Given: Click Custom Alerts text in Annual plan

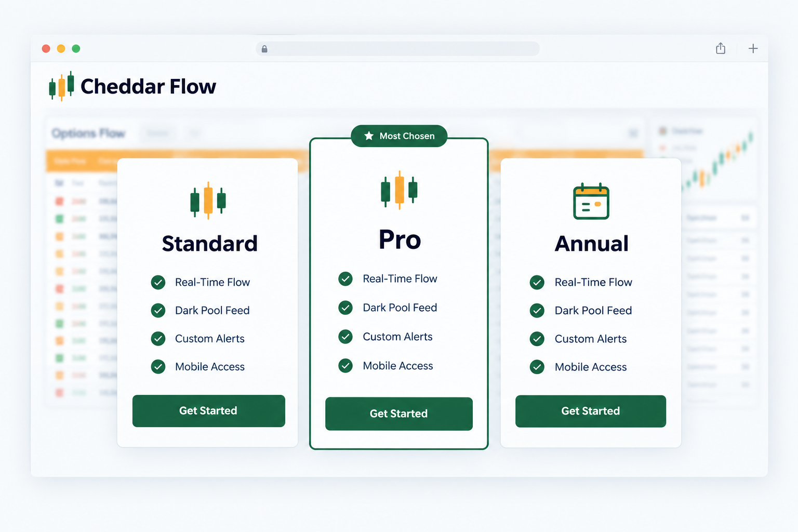Looking at the screenshot, I should [591, 339].
